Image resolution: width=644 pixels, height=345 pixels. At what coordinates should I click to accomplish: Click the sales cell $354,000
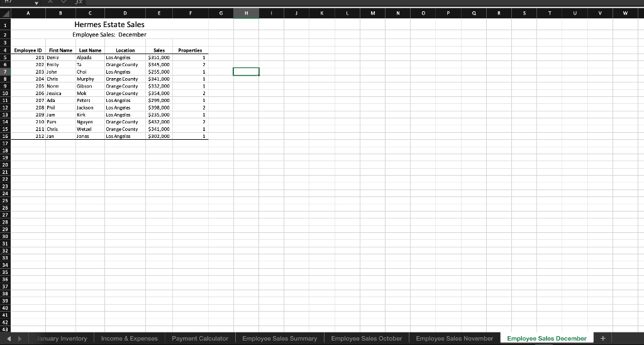pyautogui.click(x=159, y=93)
